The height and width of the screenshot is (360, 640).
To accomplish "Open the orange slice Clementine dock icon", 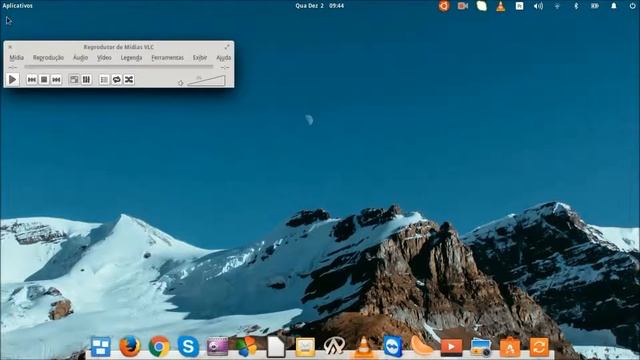I will [x=422, y=347].
